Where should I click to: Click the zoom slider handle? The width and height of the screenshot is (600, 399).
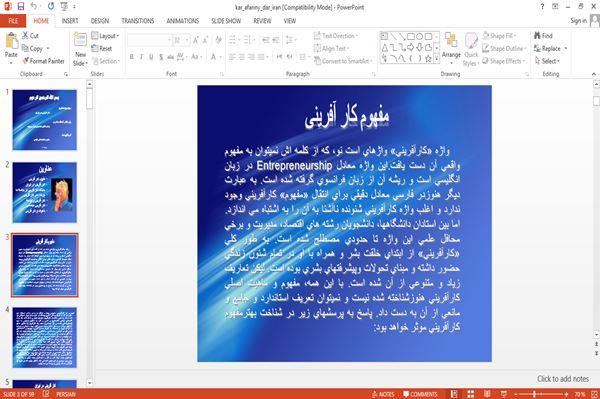[x=534, y=394]
